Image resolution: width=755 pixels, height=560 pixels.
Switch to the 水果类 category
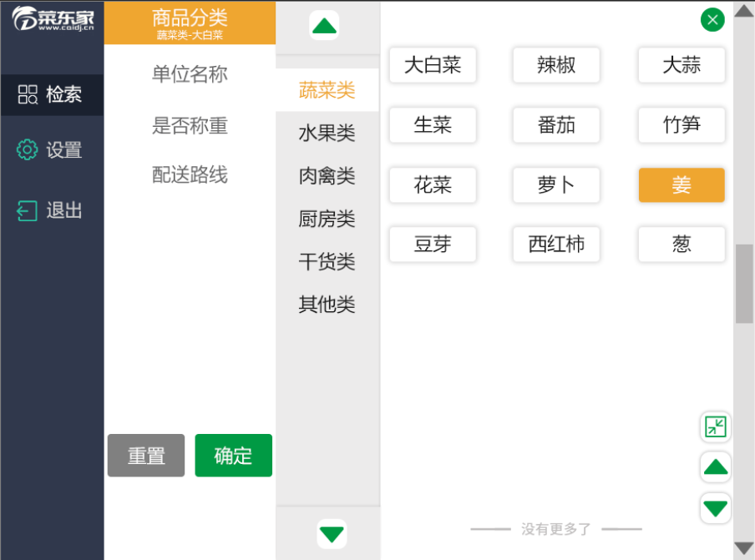pyautogui.click(x=326, y=132)
